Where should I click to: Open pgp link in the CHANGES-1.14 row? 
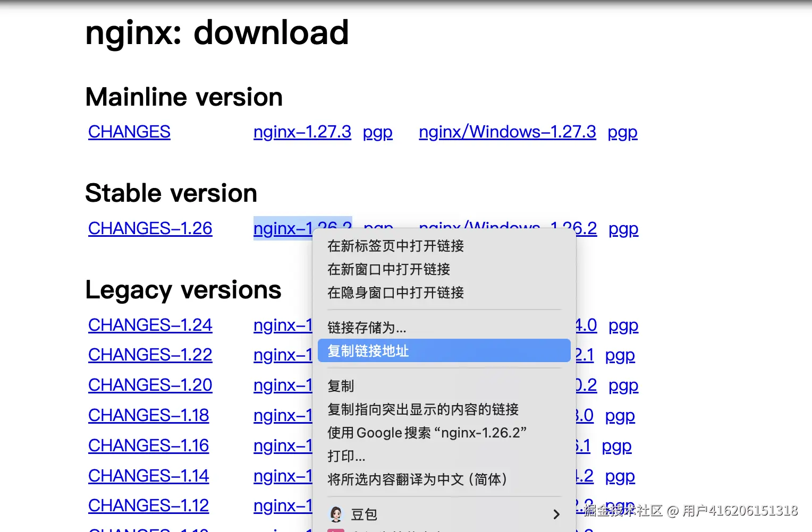[x=620, y=477]
